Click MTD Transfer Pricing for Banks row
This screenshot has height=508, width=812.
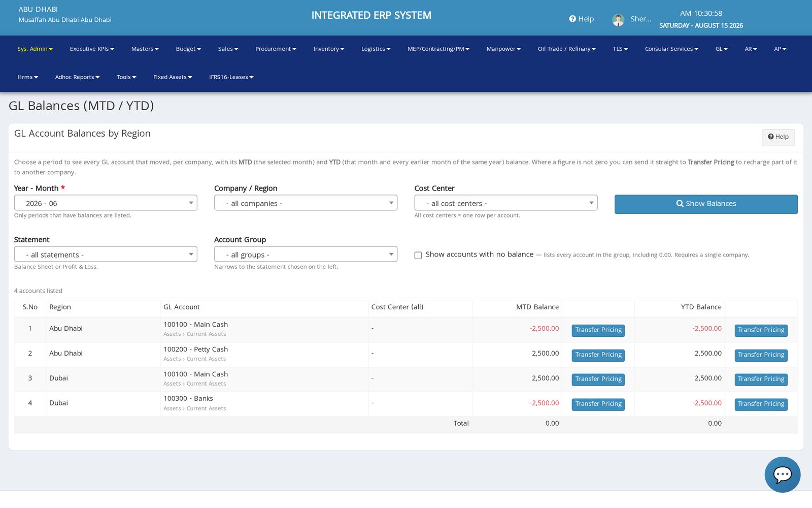pyautogui.click(x=598, y=404)
